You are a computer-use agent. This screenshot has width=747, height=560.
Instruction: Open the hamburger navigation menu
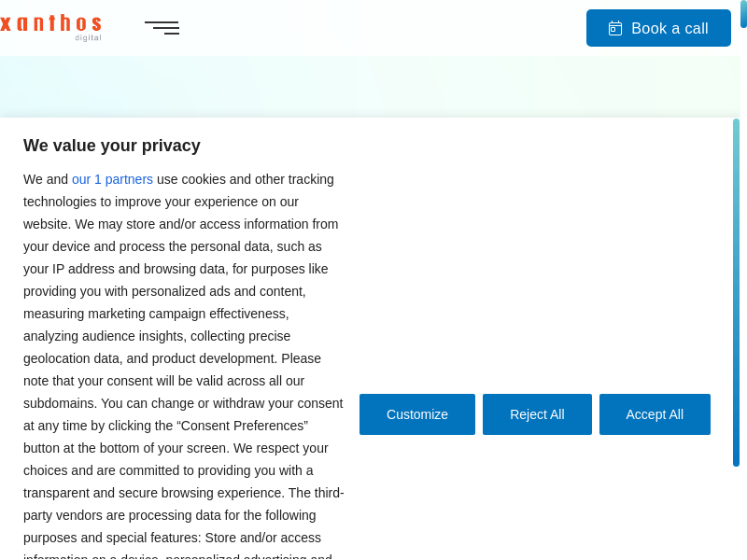click(x=162, y=28)
